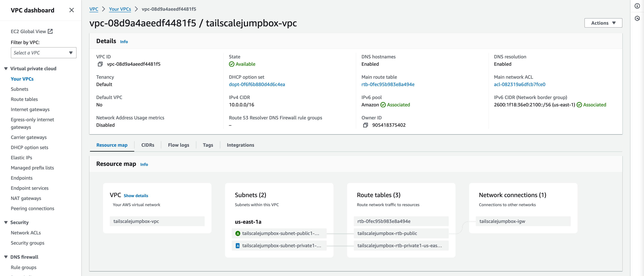Switch to the Flow logs tab
The width and height of the screenshot is (644, 276).
178,145
